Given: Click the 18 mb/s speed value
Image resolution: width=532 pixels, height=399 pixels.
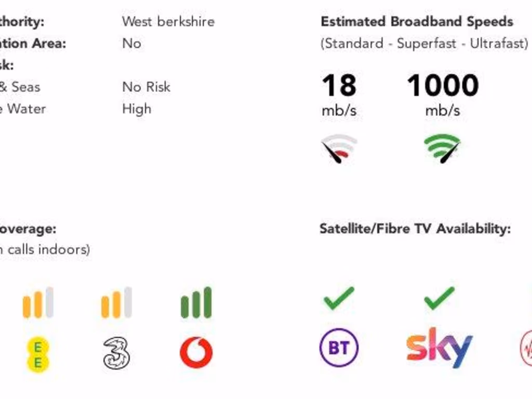Looking at the screenshot, I should click(x=339, y=85).
